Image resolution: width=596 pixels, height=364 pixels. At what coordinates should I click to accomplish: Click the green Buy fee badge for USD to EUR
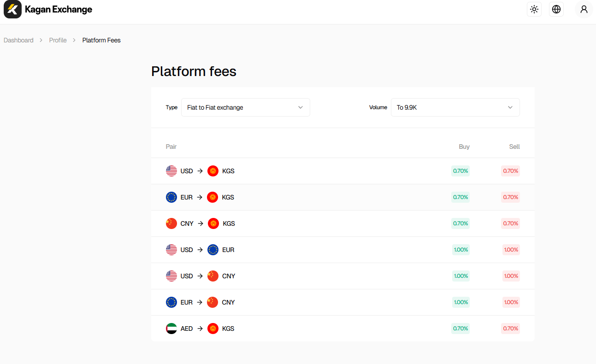tap(461, 250)
